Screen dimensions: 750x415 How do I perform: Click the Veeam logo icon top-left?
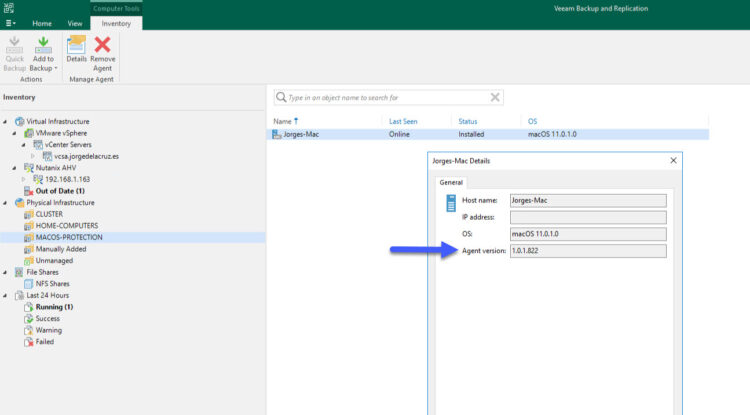[x=9, y=7]
